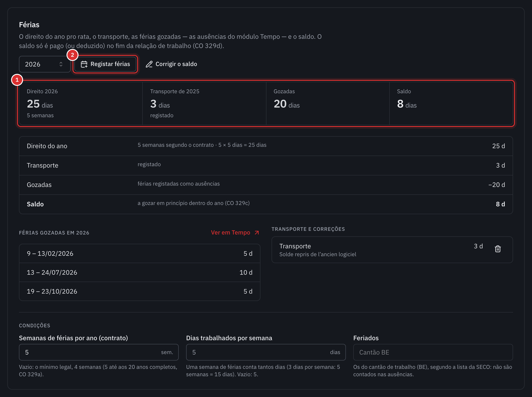
Task: Click 'Solde repris de l'ancien logiciel' note
Action: 317,255
